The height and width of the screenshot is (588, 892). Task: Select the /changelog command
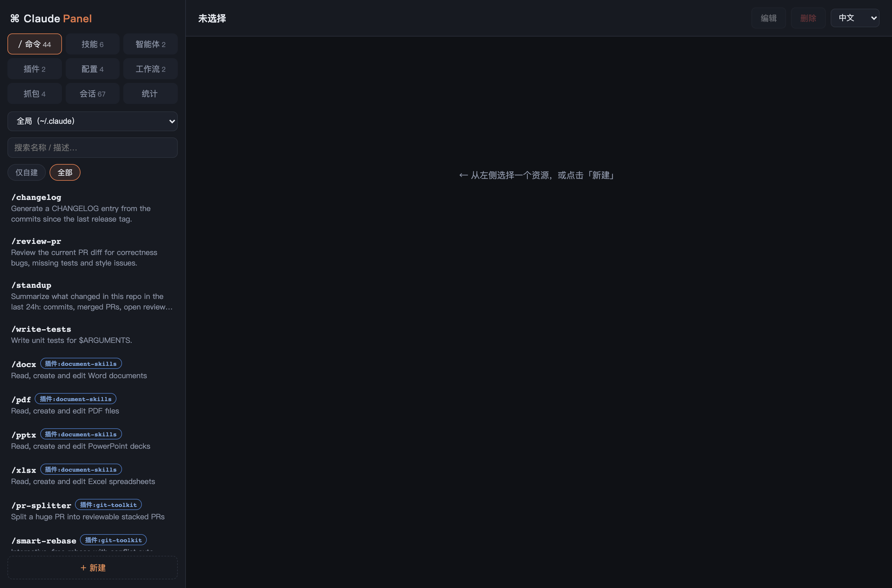92,208
